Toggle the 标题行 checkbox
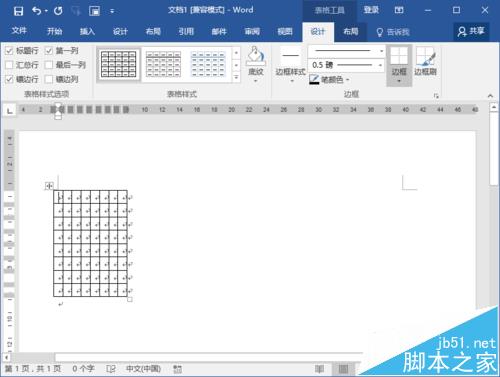The width and height of the screenshot is (500, 377). tap(9, 51)
